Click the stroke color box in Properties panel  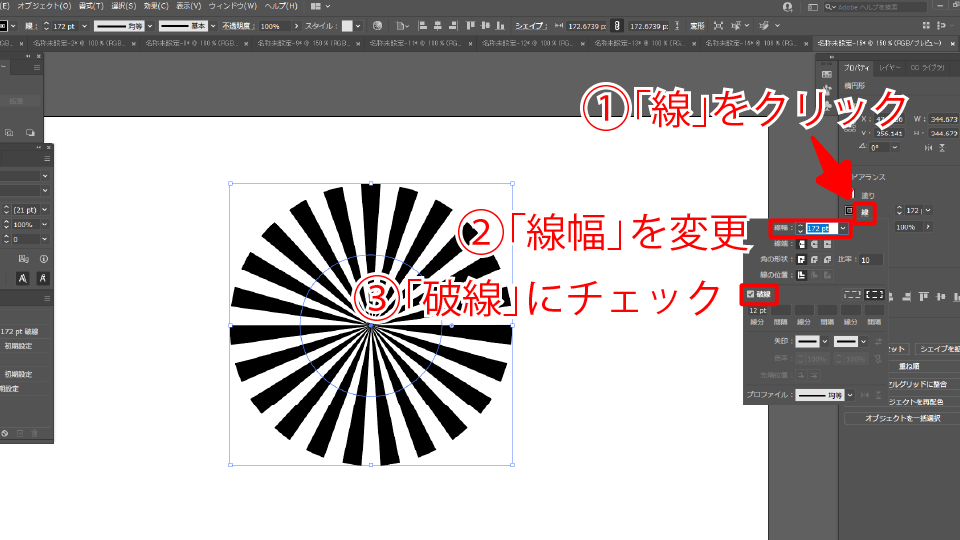pos(849,211)
